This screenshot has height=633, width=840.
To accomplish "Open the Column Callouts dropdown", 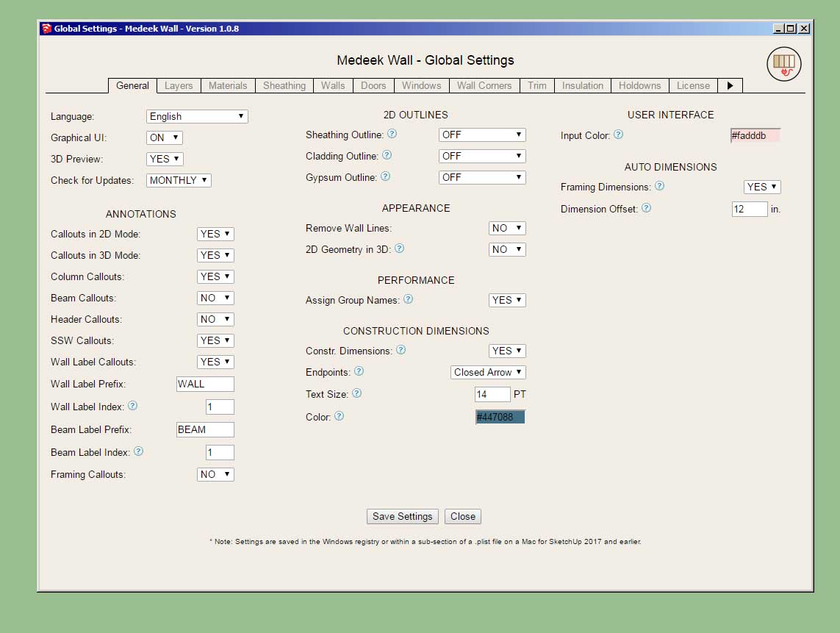I will click(215, 276).
